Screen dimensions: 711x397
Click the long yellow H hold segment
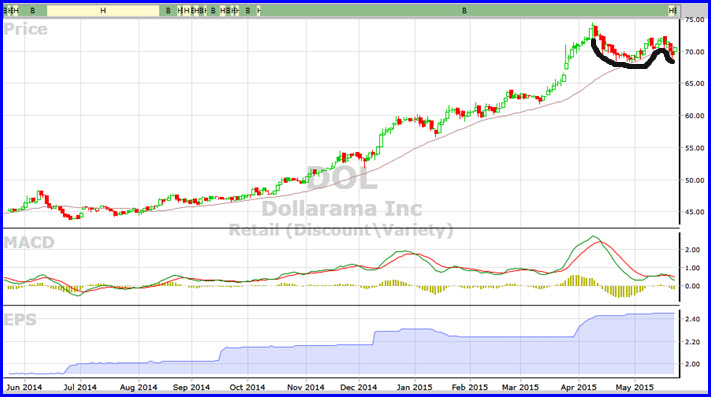(x=103, y=10)
